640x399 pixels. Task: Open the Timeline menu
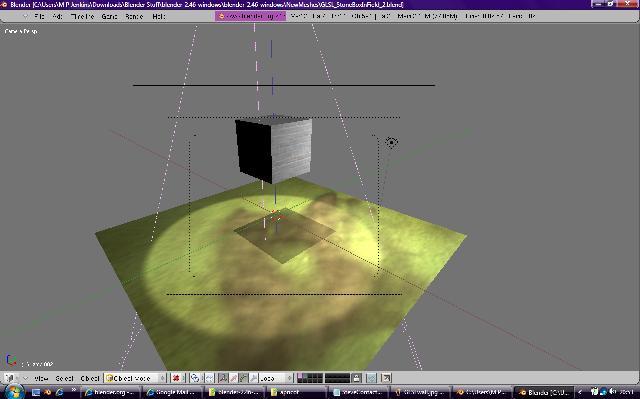tap(82, 16)
